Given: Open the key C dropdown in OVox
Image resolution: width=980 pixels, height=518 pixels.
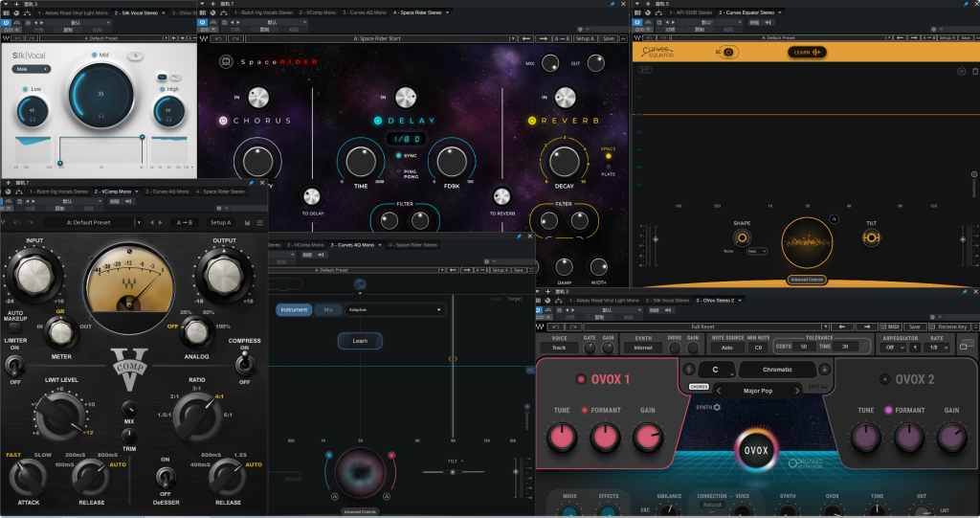Looking at the screenshot, I should pyautogui.click(x=716, y=369).
